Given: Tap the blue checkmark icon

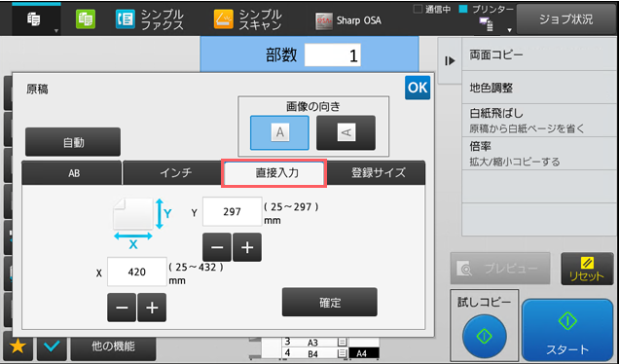Looking at the screenshot, I should click(53, 346).
